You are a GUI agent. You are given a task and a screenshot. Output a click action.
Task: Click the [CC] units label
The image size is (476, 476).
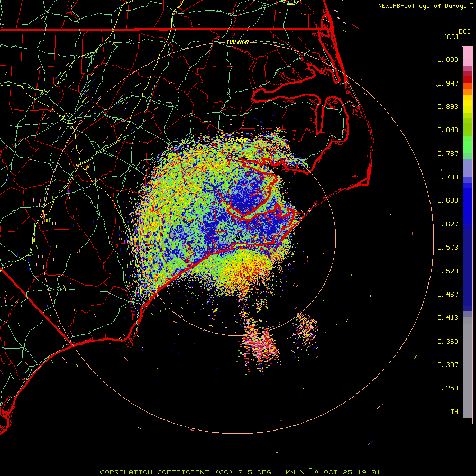pos(451,36)
